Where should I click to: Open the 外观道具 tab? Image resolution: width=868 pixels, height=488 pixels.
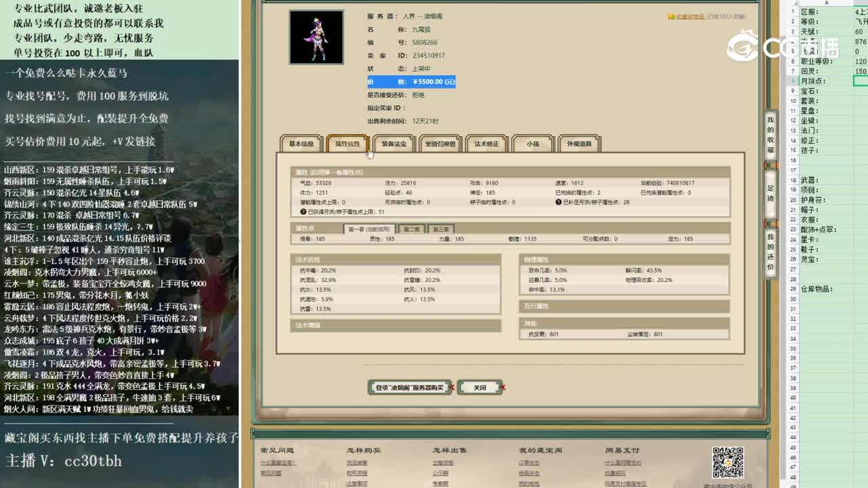(579, 144)
